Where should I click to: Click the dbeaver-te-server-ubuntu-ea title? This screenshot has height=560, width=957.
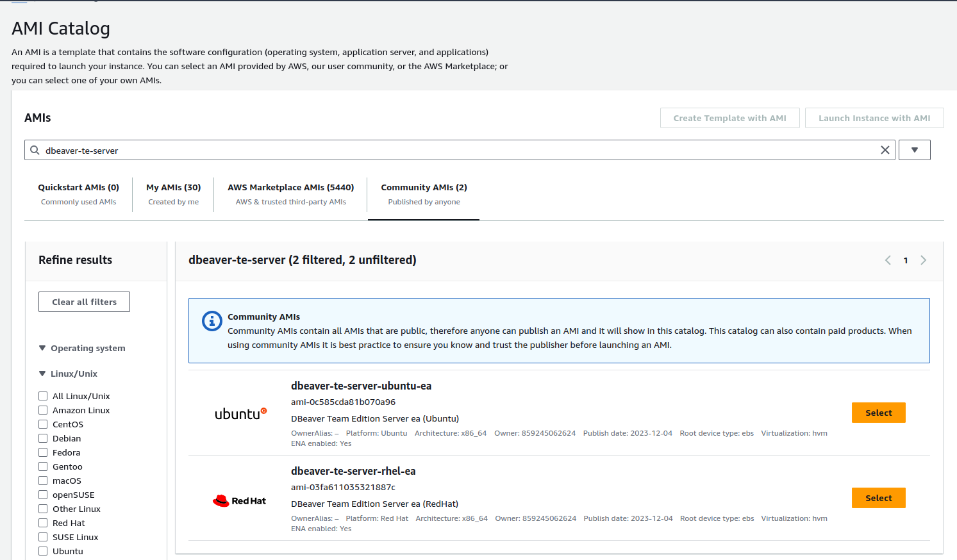tap(361, 386)
